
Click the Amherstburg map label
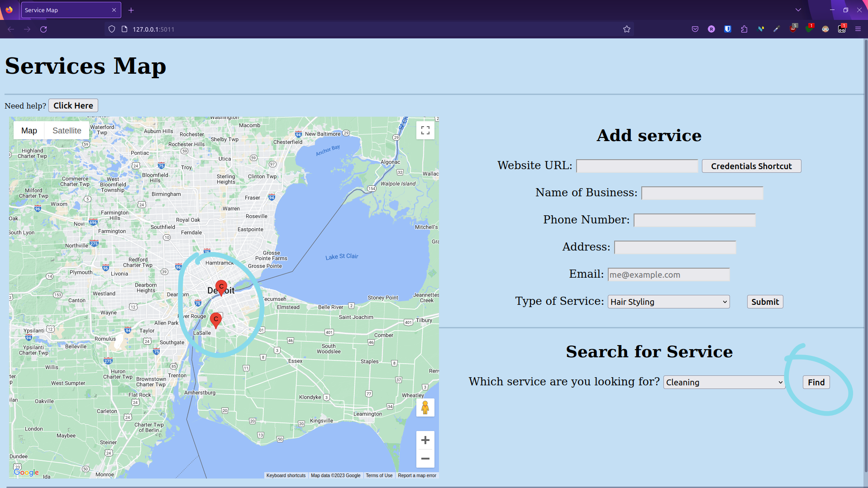click(x=200, y=393)
